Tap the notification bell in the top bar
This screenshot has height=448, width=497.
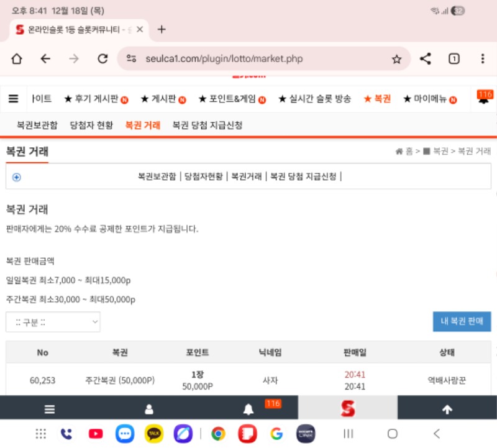pyautogui.click(x=483, y=99)
